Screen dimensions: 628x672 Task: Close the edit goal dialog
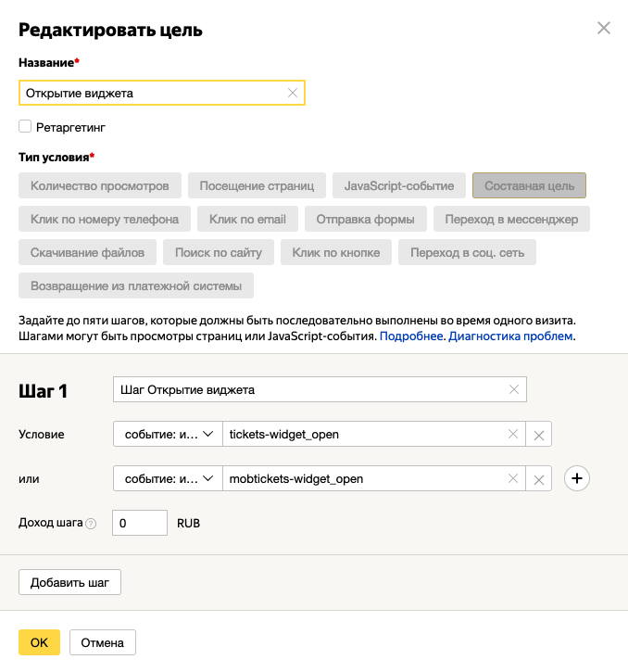[x=604, y=28]
